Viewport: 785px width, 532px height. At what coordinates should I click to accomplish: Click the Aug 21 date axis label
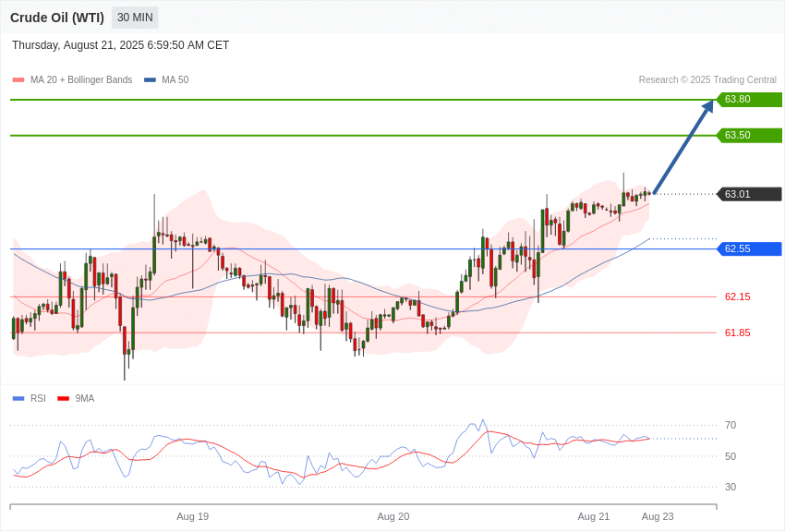tap(594, 516)
